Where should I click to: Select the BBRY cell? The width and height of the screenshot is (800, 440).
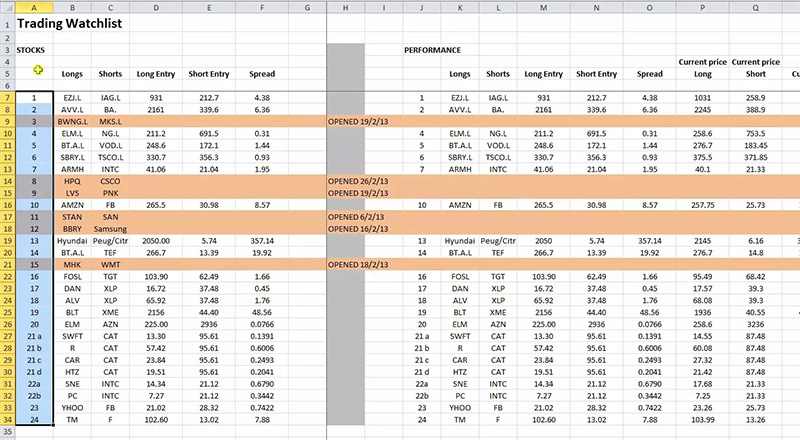[x=72, y=229]
